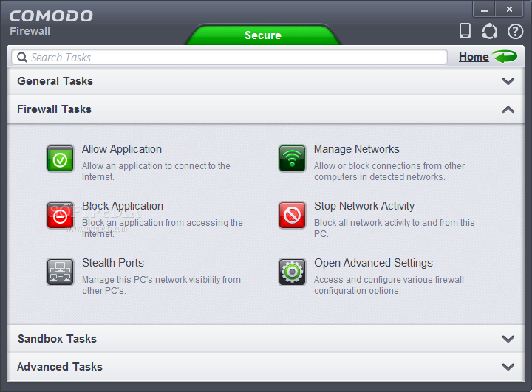Screen dimensions: 532x392
Task: Click the green Secure status tab
Action: pos(263,35)
